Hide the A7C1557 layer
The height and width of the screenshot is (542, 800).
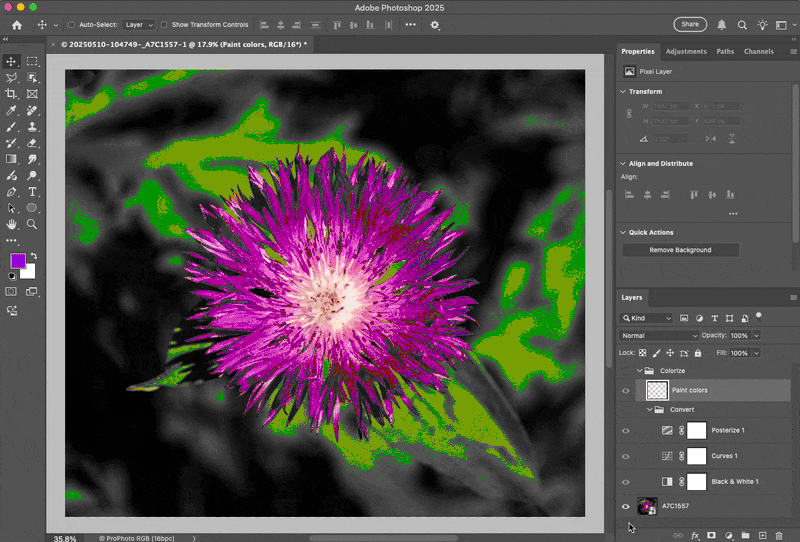coord(626,507)
